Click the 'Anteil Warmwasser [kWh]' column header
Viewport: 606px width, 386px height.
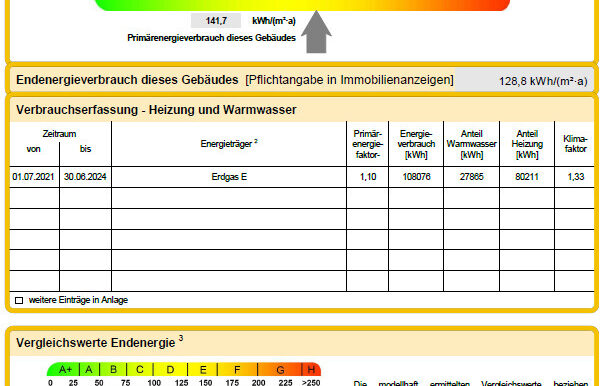point(472,144)
